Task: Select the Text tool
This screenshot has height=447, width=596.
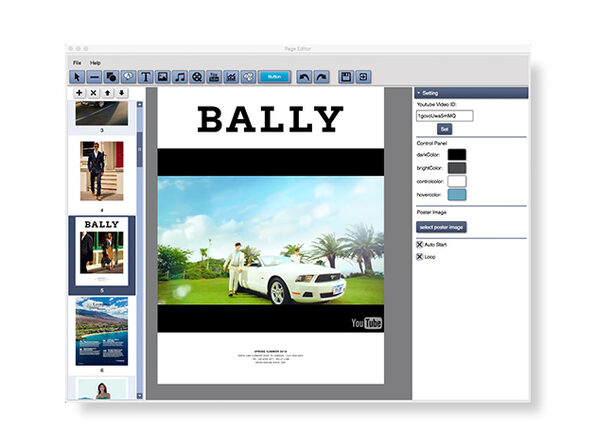Action: click(x=146, y=77)
